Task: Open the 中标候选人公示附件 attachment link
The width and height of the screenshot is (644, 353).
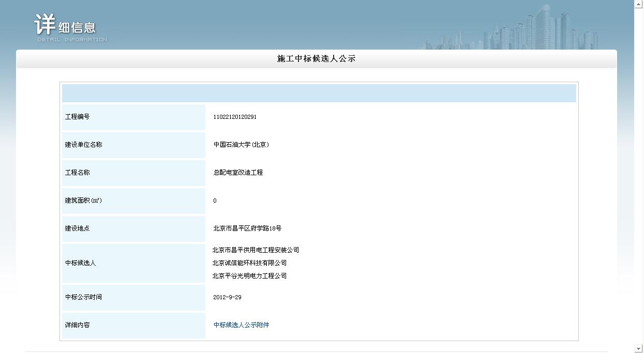Action: (x=241, y=325)
